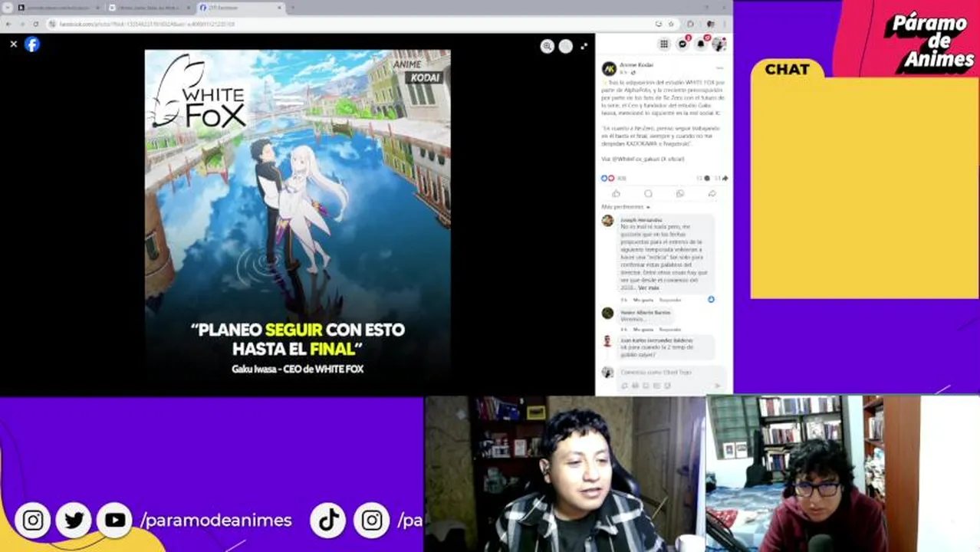
Task: Click Me gusta on Joseph Hernandez's comment
Action: click(x=643, y=300)
